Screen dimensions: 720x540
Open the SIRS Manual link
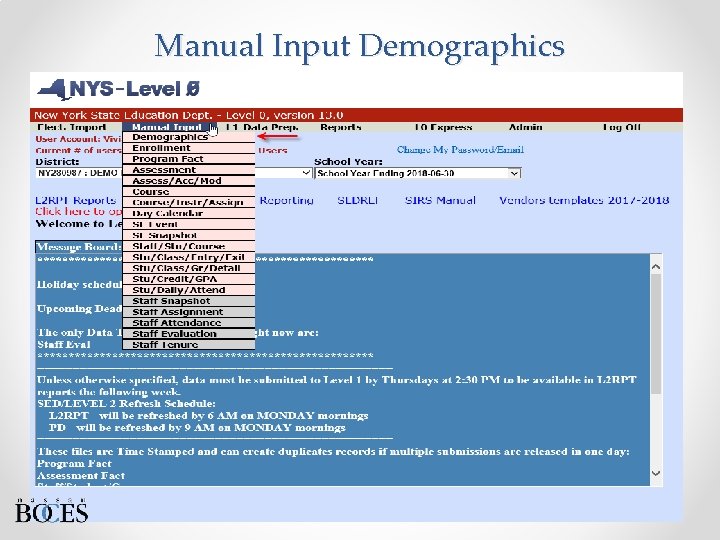pyautogui.click(x=440, y=201)
